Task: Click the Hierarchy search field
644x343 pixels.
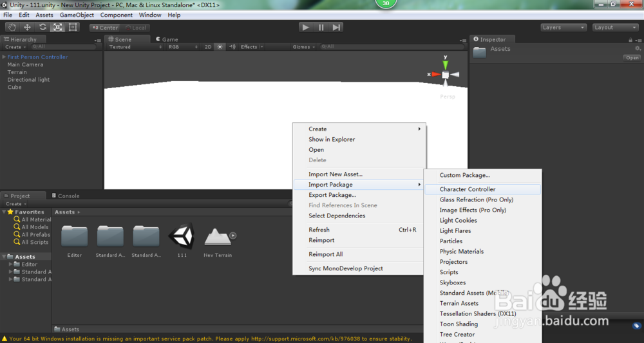Action: 64,47
